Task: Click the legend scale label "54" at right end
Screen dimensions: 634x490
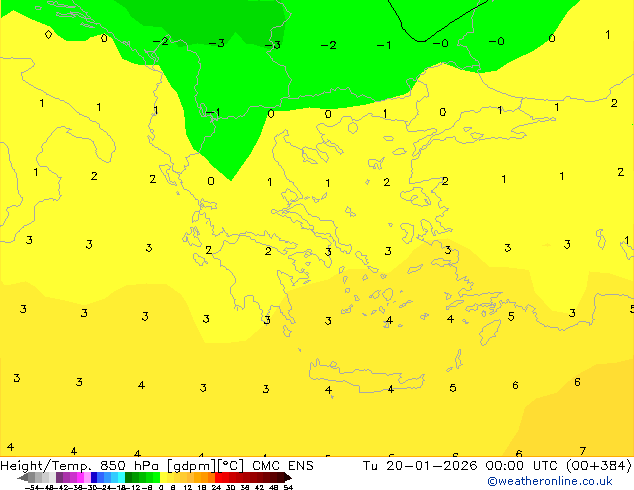Action: click(x=288, y=487)
